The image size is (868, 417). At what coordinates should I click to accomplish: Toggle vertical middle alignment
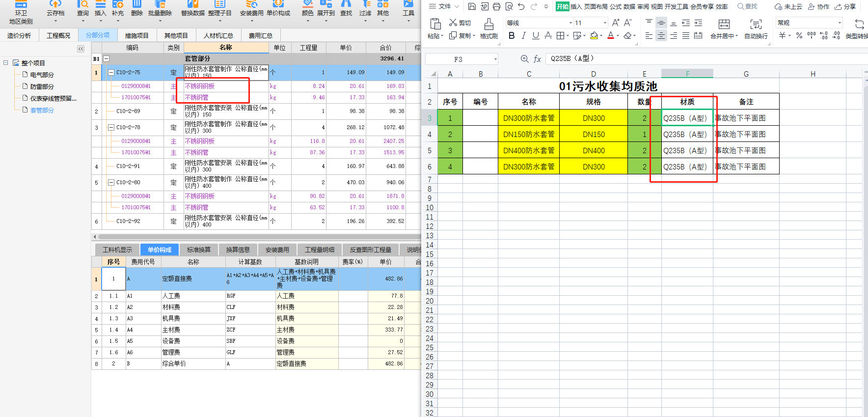click(661, 23)
